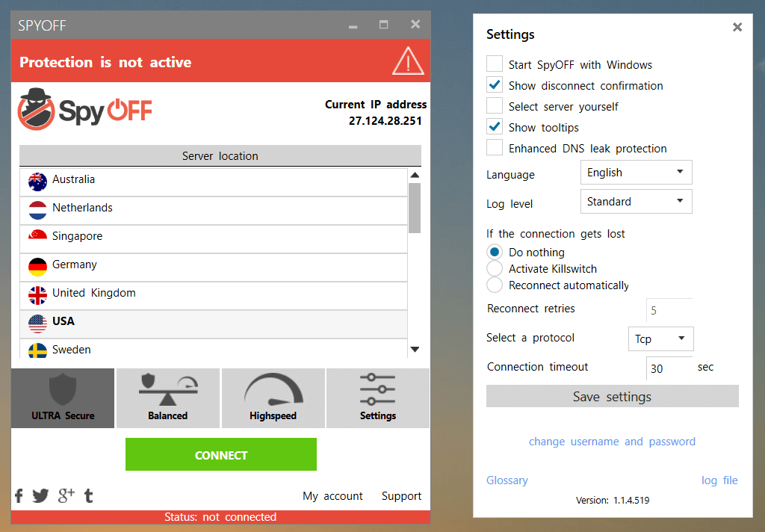The width and height of the screenshot is (765, 532).
Task: Open the protocol Tcp dropdown
Action: point(660,338)
